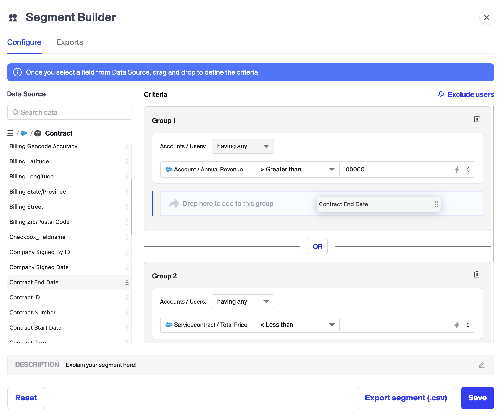The width and height of the screenshot is (504, 420).
Task: Click the Export segment (.csv) button
Action: point(406,398)
